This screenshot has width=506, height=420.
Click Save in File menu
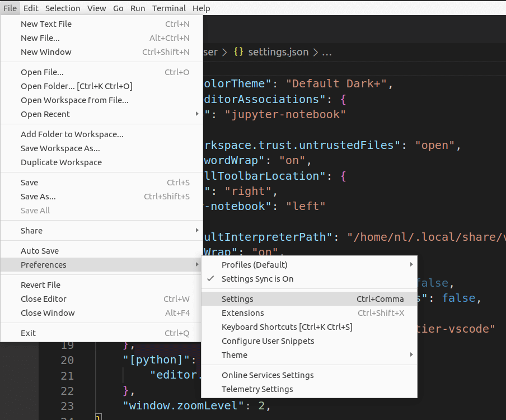(x=102, y=183)
